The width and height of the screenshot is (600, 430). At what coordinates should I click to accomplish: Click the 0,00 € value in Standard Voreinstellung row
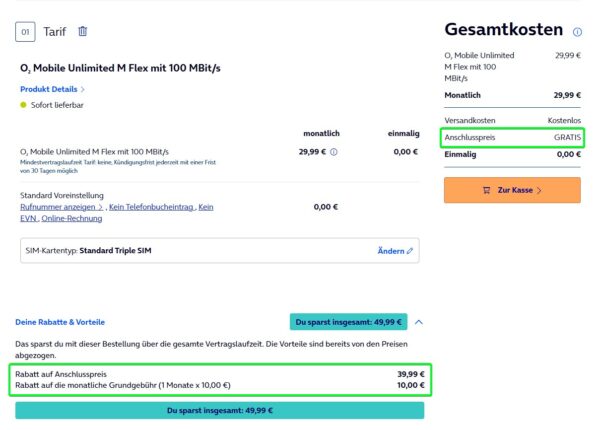point(326,207)
